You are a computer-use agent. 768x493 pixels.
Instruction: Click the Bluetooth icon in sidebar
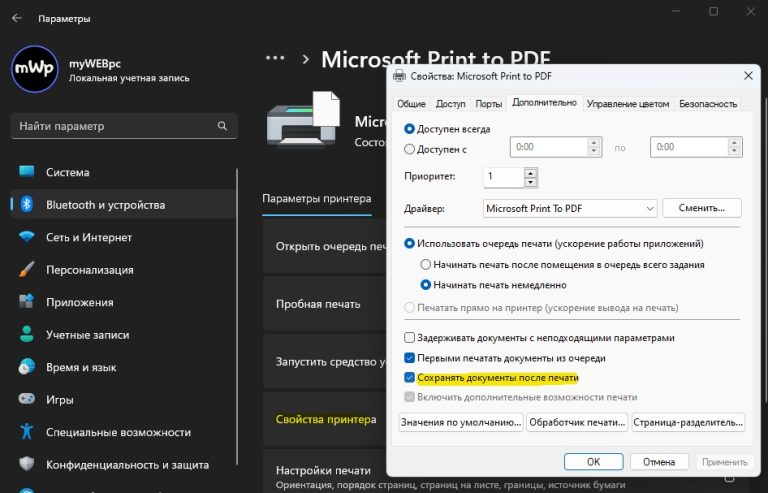pos(26,204)
